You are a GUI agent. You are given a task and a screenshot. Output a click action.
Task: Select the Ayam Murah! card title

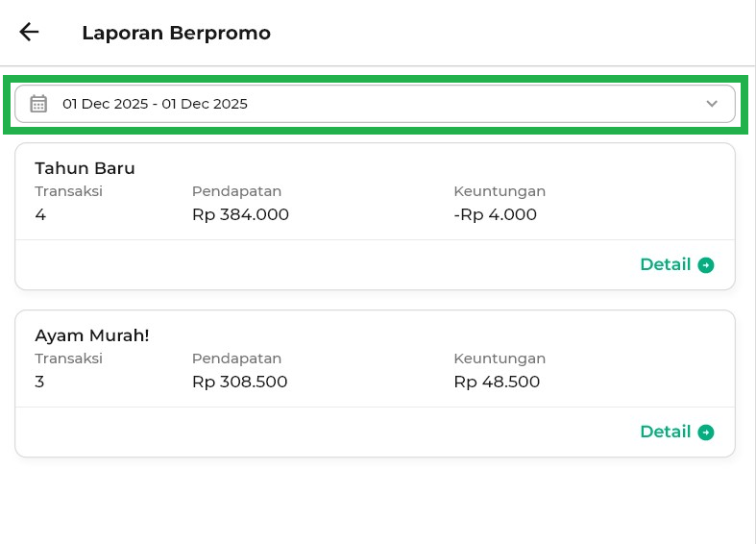(x=91, y=335)
